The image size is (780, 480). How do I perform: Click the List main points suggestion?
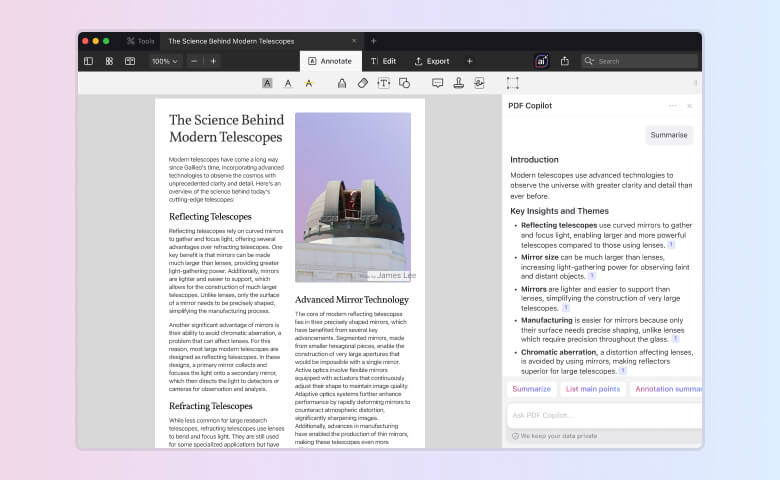(592, 389)
